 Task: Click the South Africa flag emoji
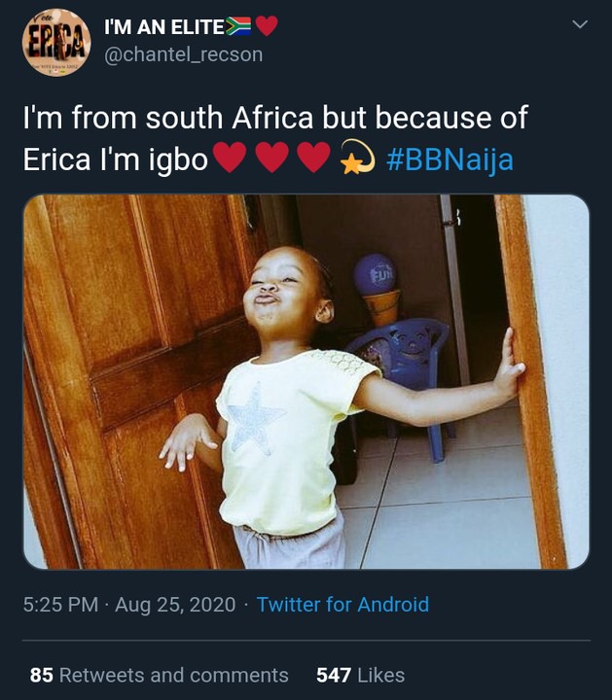(238, 26)
